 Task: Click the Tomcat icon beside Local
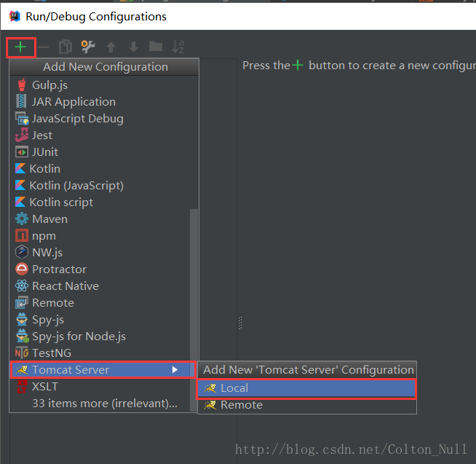point(210,388)
